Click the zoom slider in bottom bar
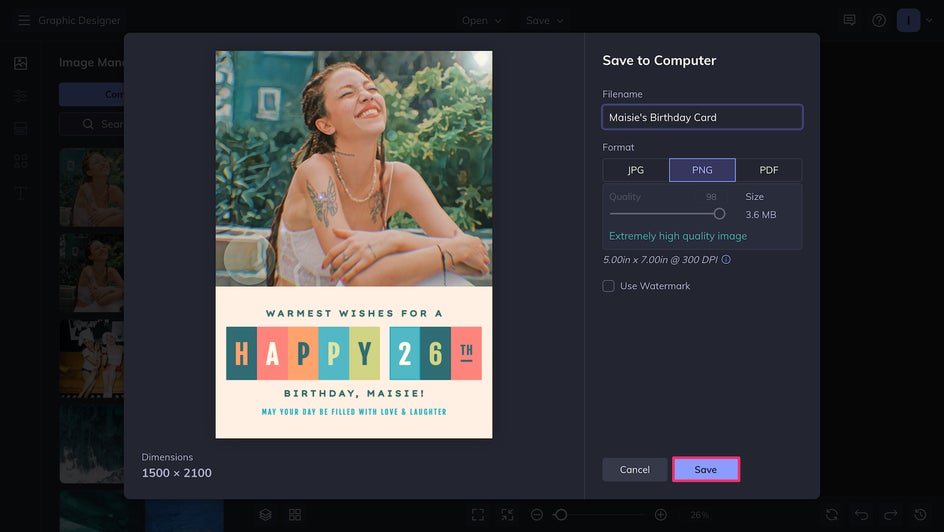 (599, 515)
